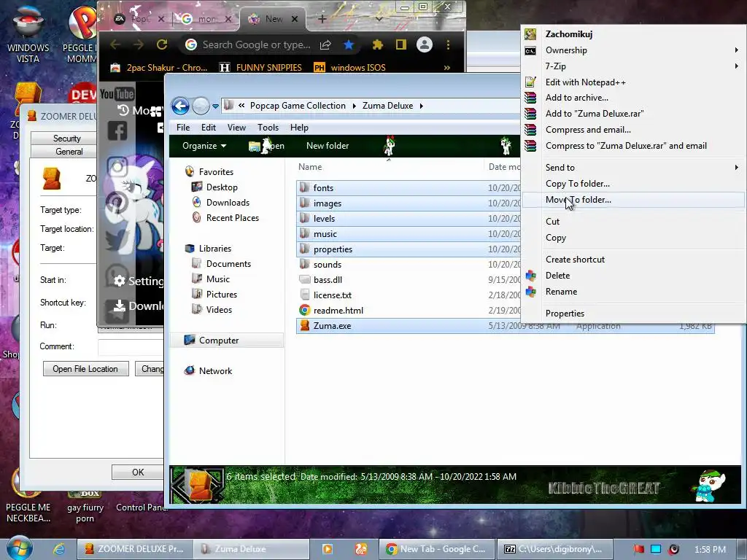The width and height of the screenshot is (747, 560).
Task: Switch to Security tab in properties dialog
Action: pyautogui.click(x=64, y=138)
